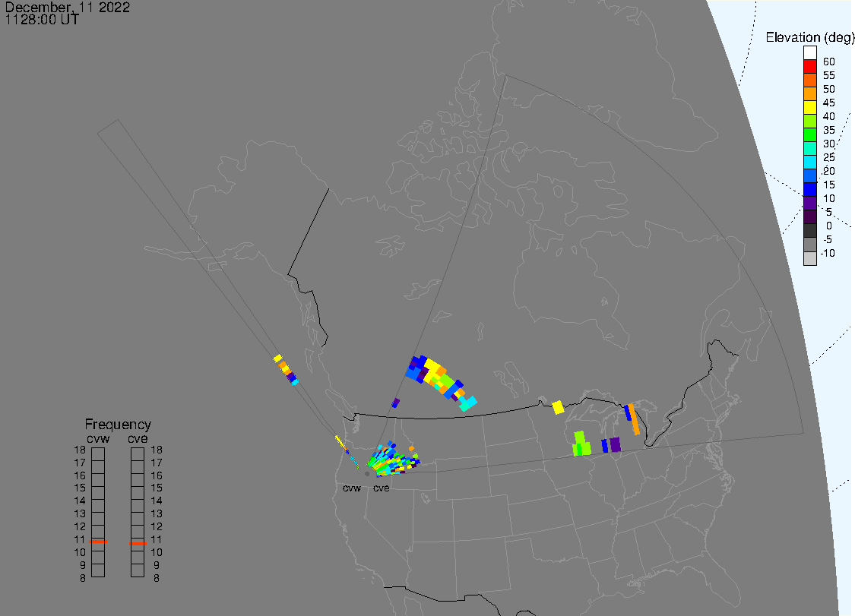Pick the white swatch atop the Elevation legend
The image size is (855, 616).
(810, 53)
